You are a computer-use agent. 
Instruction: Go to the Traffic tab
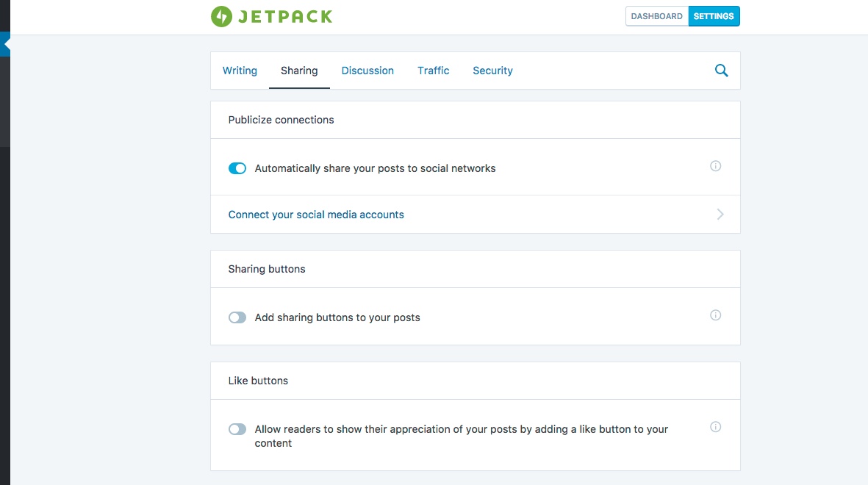point(434,71)
